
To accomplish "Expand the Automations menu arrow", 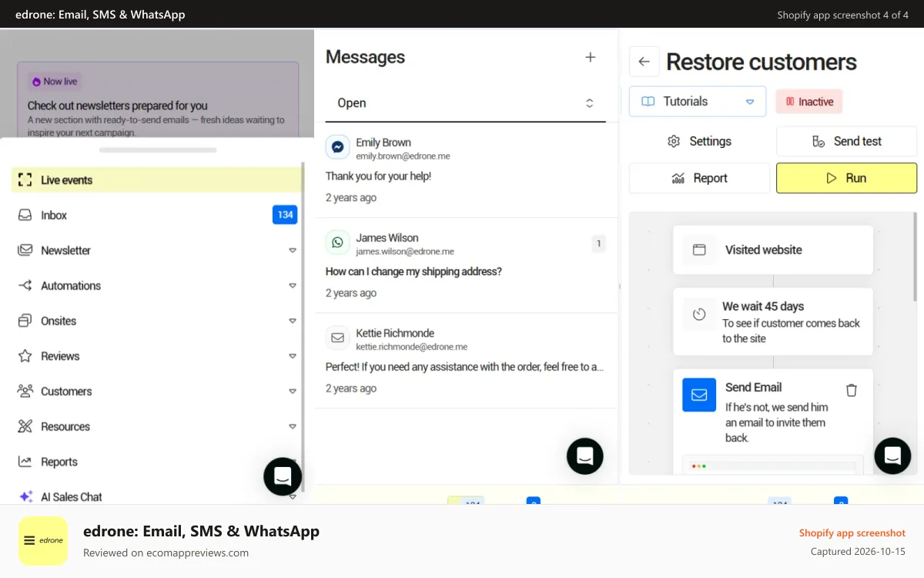I will (293, 286).
